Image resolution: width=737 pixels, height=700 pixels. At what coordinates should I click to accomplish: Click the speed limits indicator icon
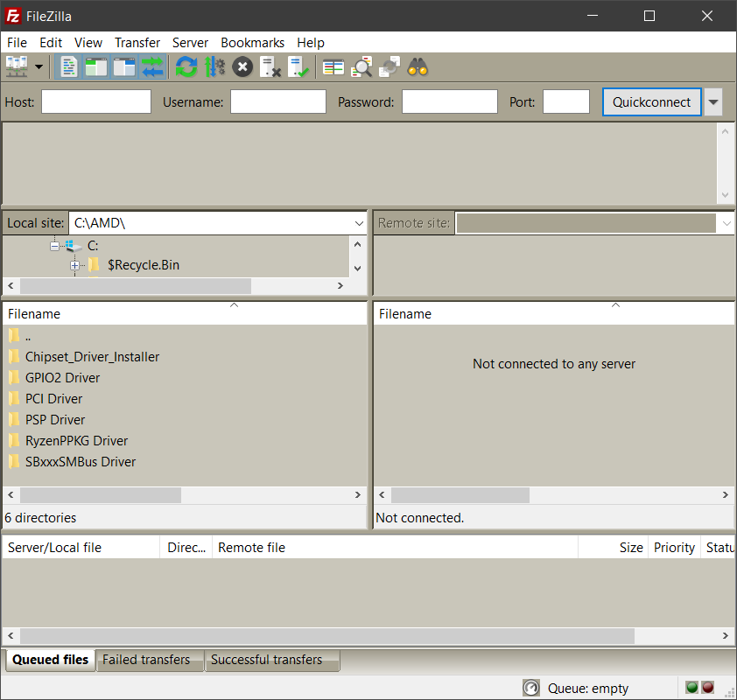click(x=531, y=688)
